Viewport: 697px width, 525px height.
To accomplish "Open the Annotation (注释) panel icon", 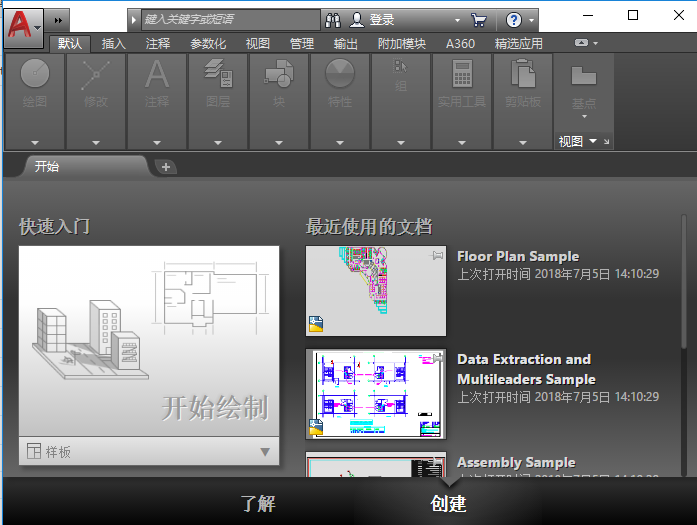I will point(157,76).
